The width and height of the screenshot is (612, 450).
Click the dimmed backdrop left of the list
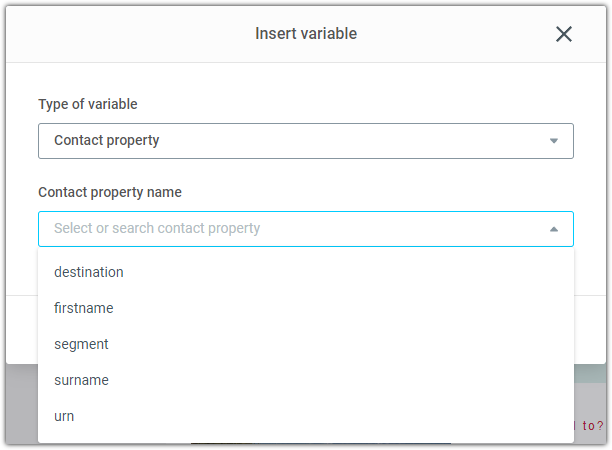22,404
